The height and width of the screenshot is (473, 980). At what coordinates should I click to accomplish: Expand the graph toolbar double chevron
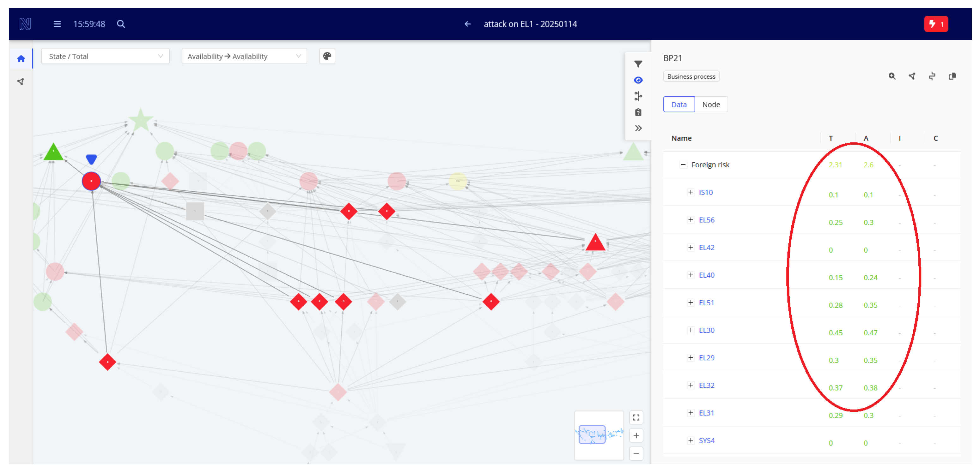[x=638, y=129]
